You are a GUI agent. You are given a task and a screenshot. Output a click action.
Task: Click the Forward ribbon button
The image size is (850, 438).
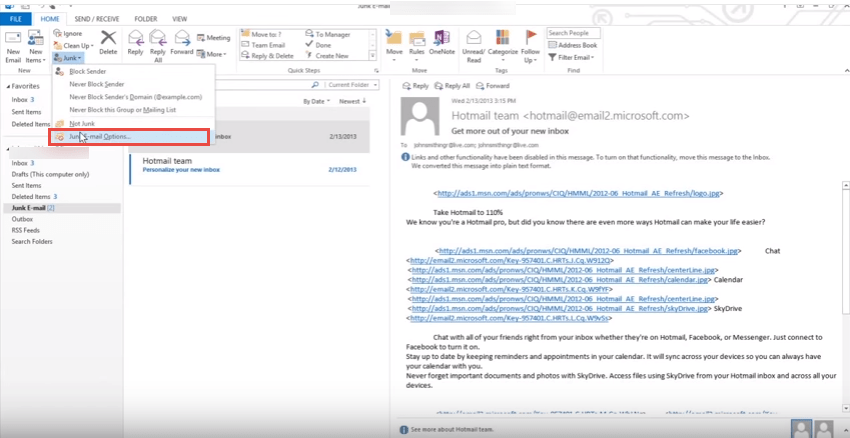click(x=182, y=43)
